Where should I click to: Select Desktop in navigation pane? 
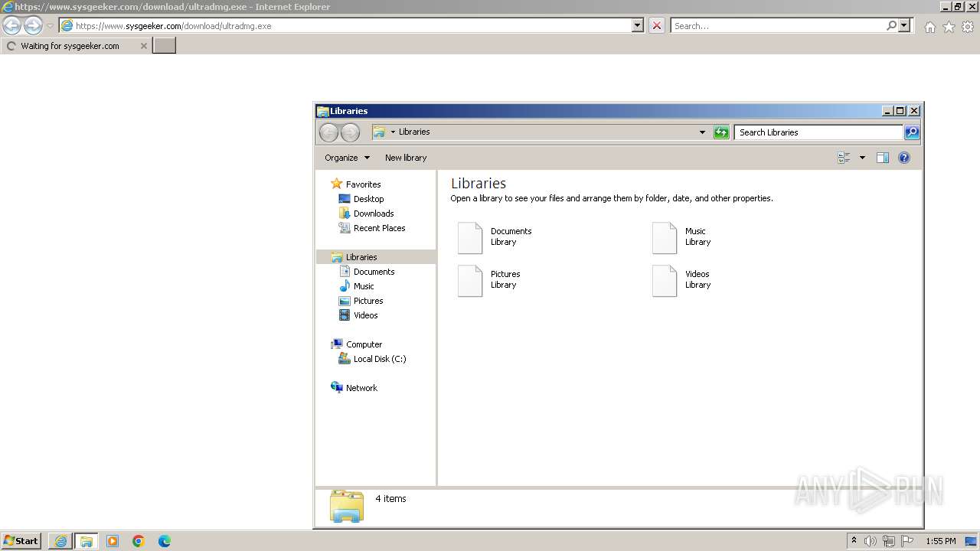tap(368, 199)
